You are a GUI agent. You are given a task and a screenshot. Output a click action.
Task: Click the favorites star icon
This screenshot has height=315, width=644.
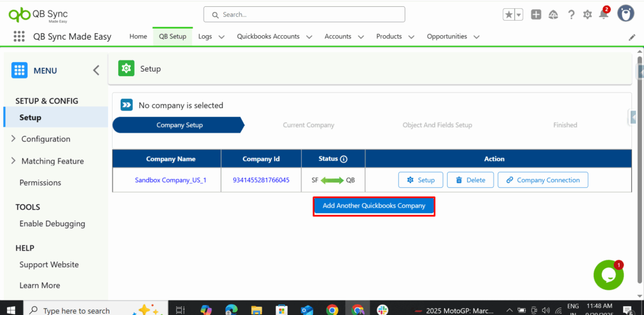(x=508, y=15)
